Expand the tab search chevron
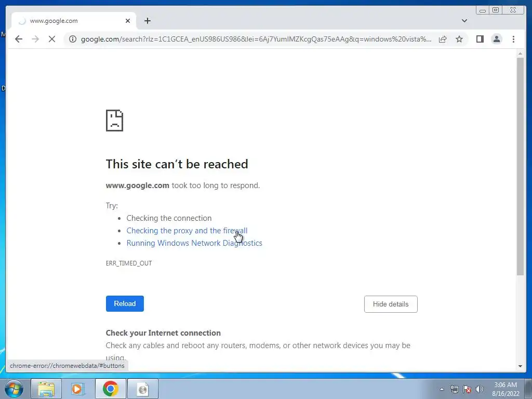The image size is (532, 399). click(464, 21)
